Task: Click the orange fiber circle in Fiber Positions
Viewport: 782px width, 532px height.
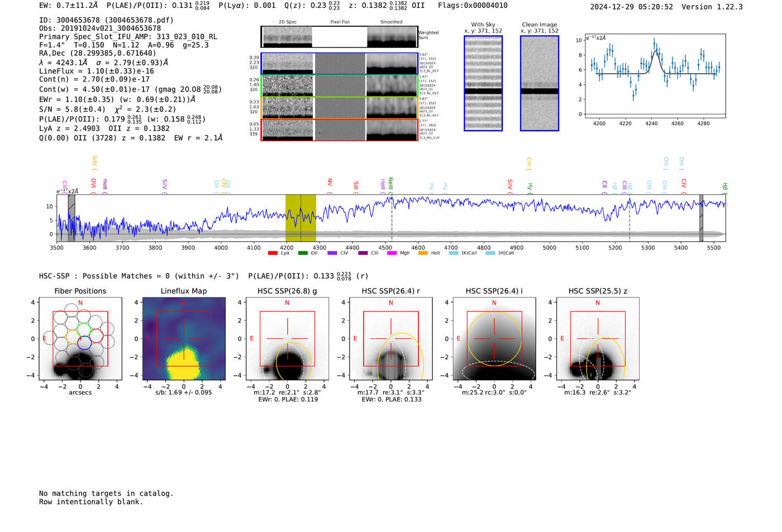Action: click(x=73, y=336)
